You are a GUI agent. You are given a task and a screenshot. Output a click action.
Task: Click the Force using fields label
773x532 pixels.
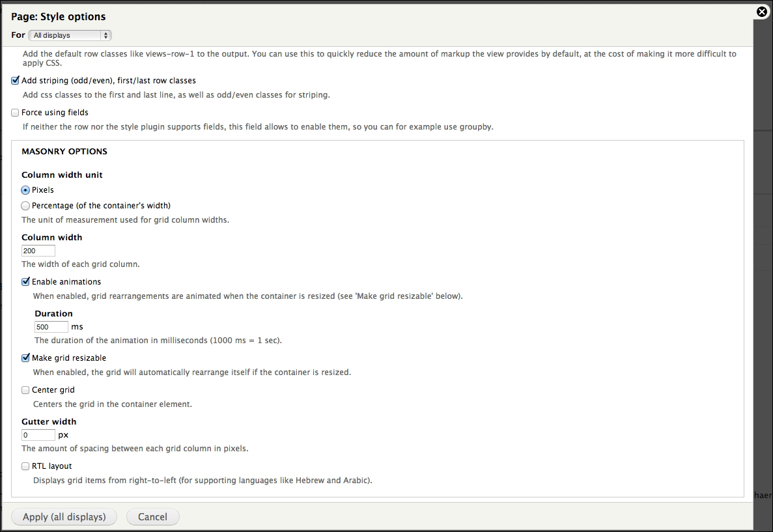(55, 113)
